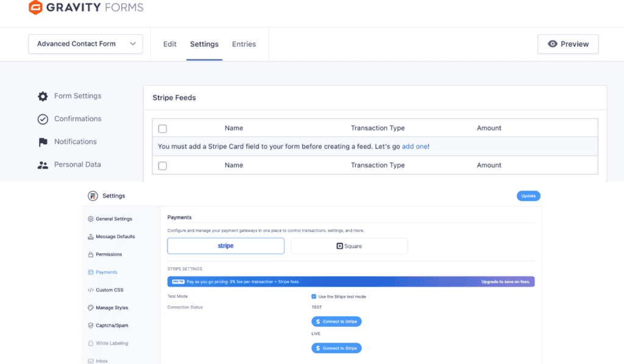Click the STRIPE SETTINGS section label

click(185, 269)
